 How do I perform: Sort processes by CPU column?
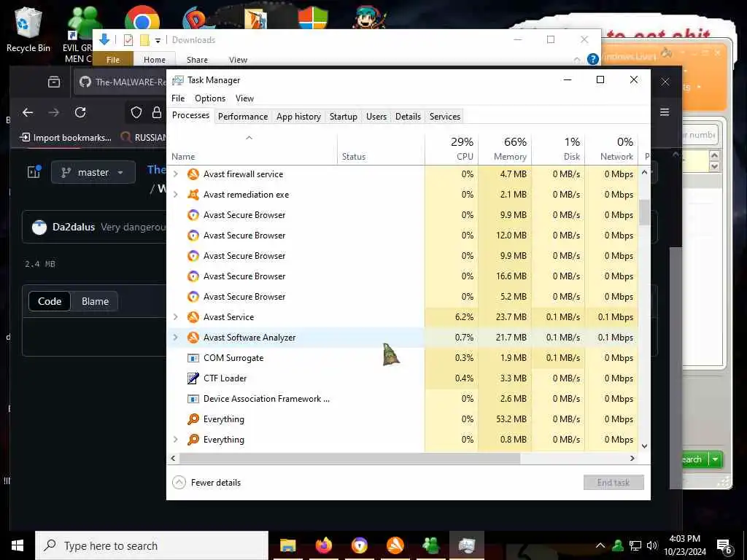coord(452,149)
